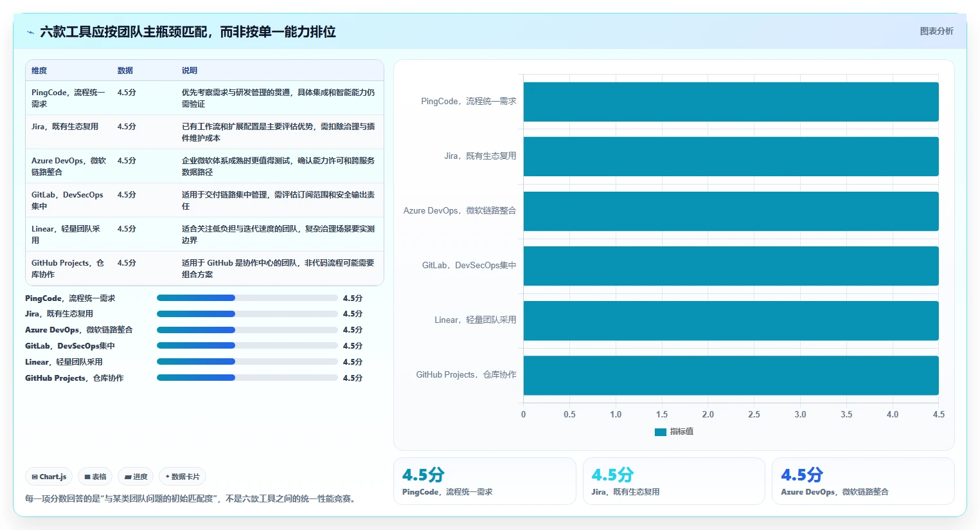Viewport: 980px width, 530px height.
Task: Click the 指标值 legend label
Action: (681, 432)
